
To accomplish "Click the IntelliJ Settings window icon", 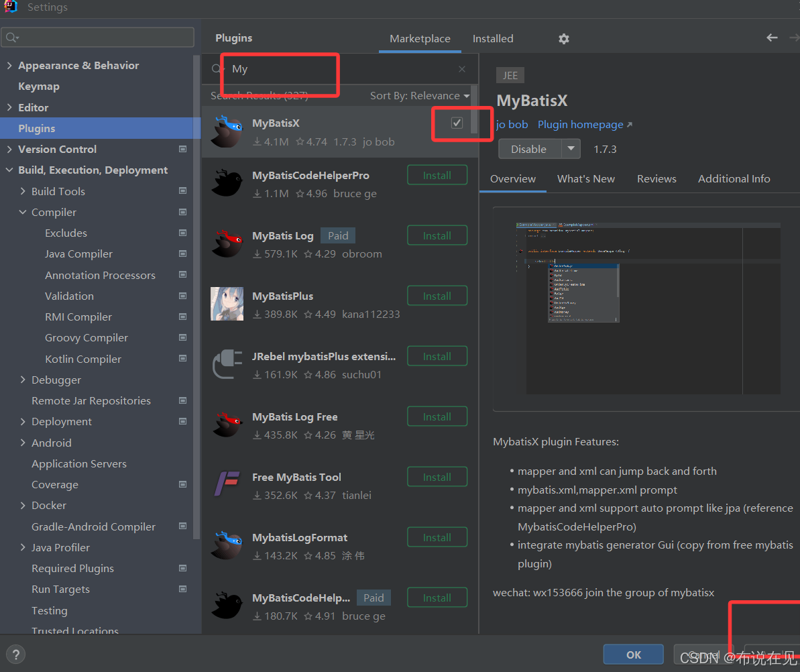I will point(11,7).
